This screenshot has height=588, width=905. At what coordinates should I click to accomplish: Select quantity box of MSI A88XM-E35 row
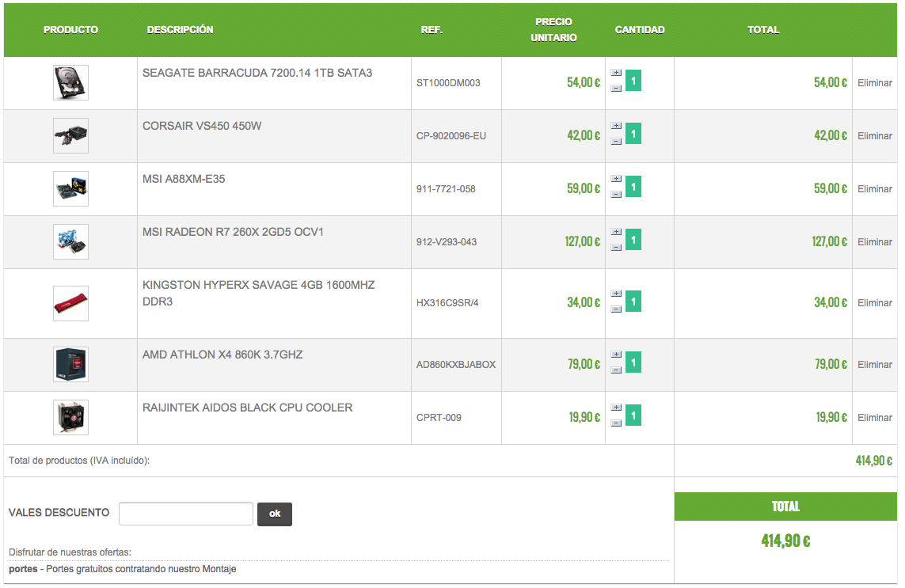click(633, 187)
